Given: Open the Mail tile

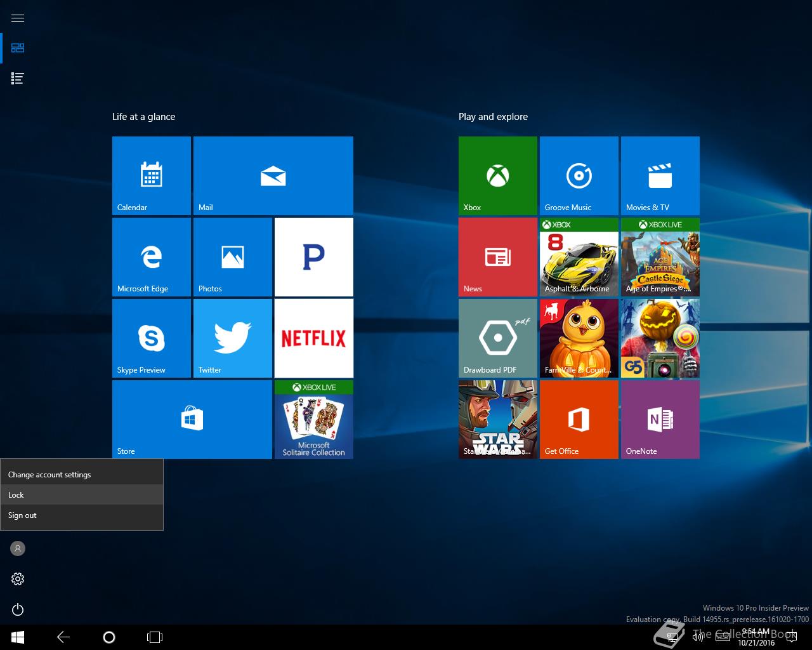Looking at the screenshot, I should tap(273, 176).
